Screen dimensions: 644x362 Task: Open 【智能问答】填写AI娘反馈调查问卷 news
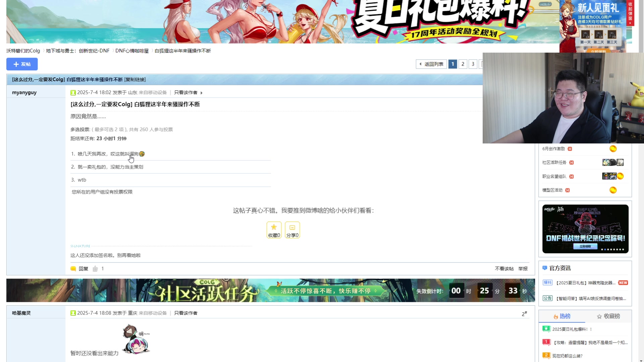[591, 299]
